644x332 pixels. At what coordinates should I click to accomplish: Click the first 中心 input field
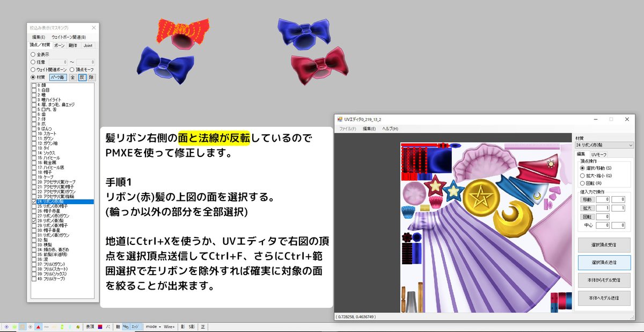pyautogui.click(x=603, y=225)
